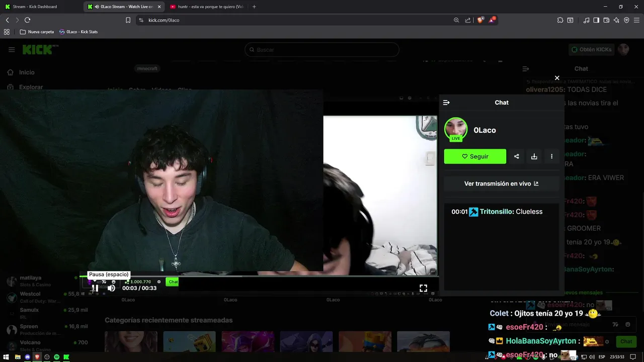
Task: Open Brave VPN shield icon
Action: click(626, 20)
